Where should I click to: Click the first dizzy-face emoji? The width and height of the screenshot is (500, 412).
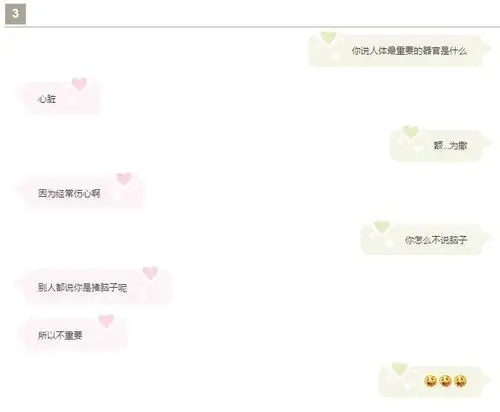coord(430,381)
